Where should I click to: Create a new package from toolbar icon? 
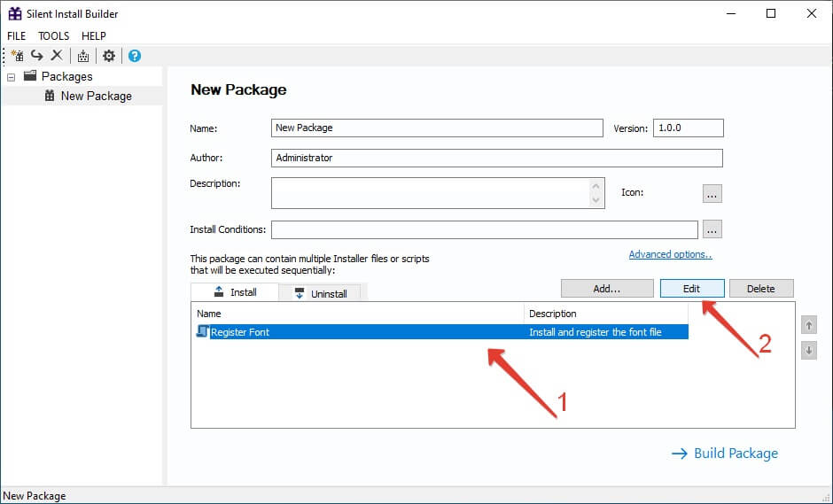click(x=18, y=55)
